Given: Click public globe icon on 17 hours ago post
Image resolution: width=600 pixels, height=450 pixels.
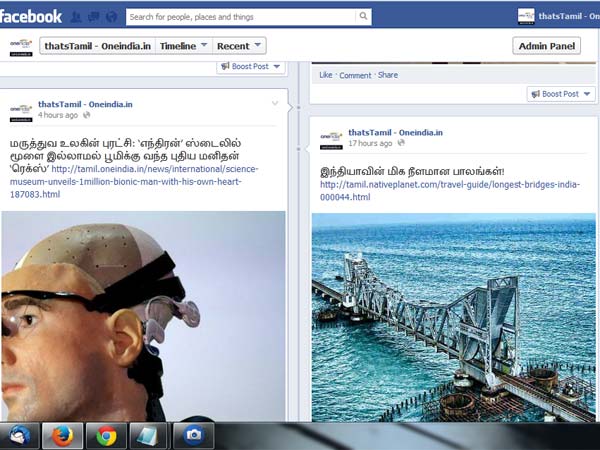Looking at the screenshot, I should (401, 143).
